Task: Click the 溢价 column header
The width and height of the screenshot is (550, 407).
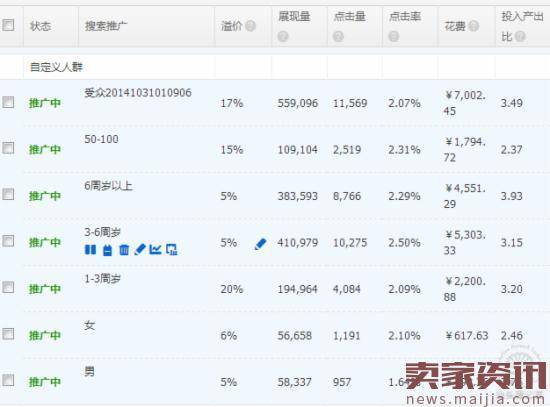Action: (x=232, y=26)
